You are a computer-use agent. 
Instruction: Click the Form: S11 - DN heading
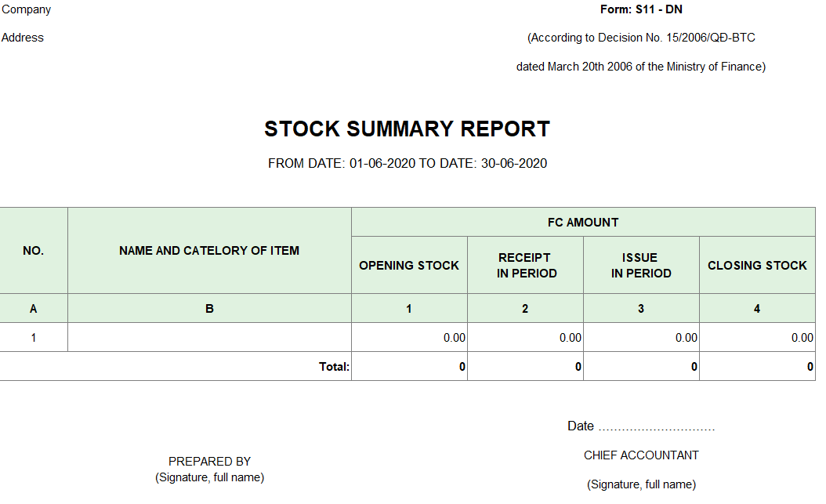click(x=641, y=9)
